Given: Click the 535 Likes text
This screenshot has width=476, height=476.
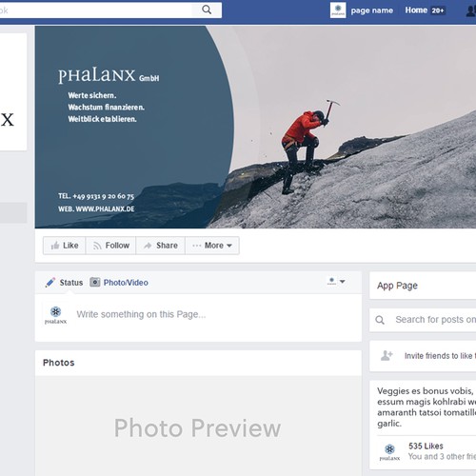Looking at the screenshot, I should tap(426, 446).
